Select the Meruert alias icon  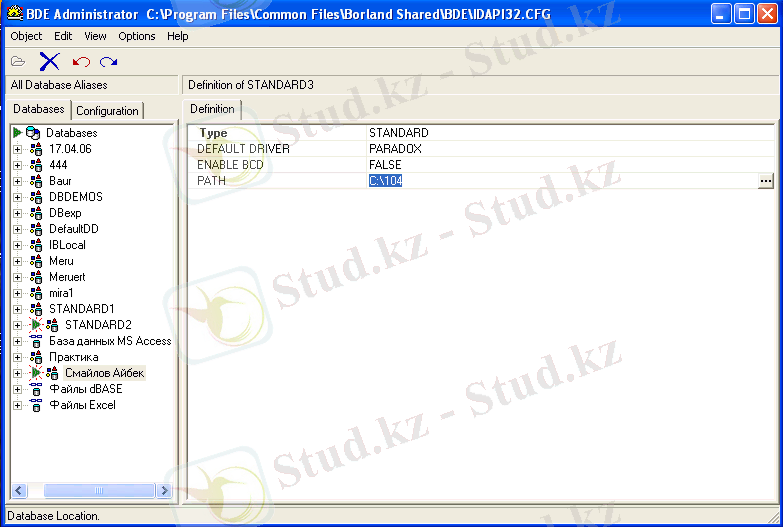[x=36, y=277]
